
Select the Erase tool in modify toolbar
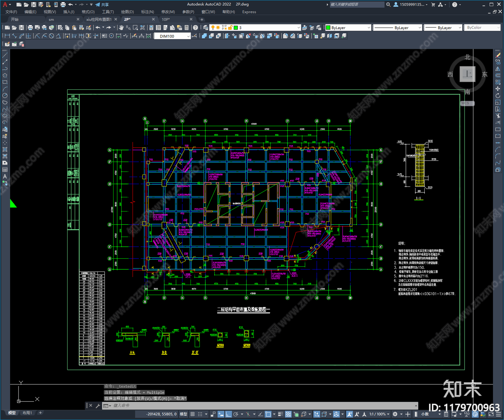498,55
